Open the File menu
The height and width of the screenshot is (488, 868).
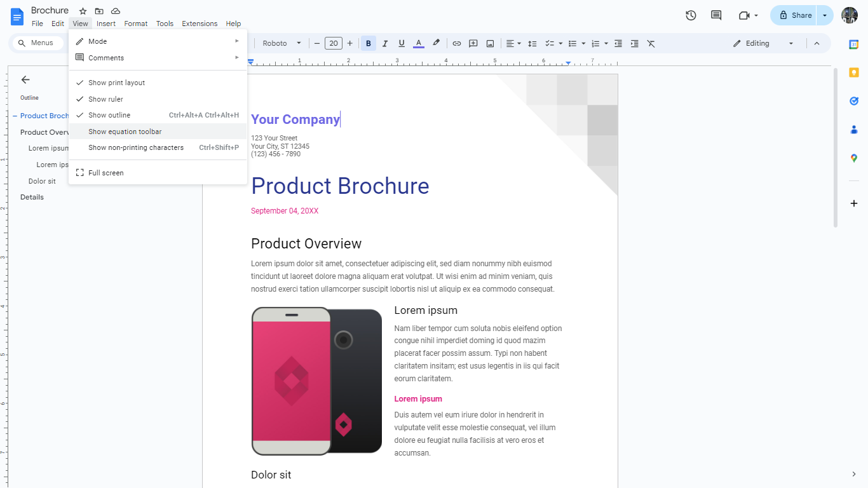pyautogui.click(x=37, y=24)
